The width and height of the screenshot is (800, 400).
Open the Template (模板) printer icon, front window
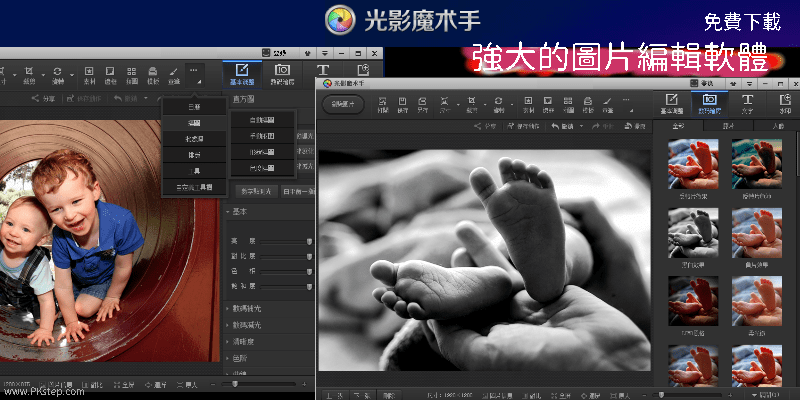pyautogui.click(x=587, y=104)
